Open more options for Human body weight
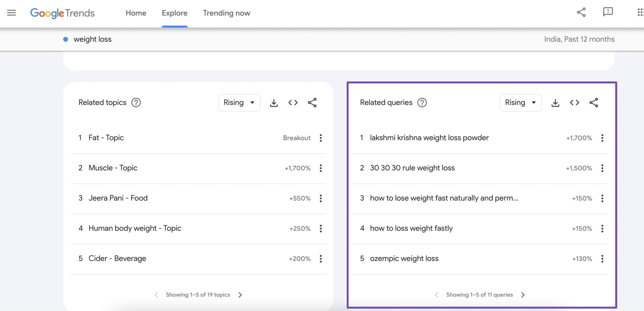Screen dimensions: 644x311 320,229
